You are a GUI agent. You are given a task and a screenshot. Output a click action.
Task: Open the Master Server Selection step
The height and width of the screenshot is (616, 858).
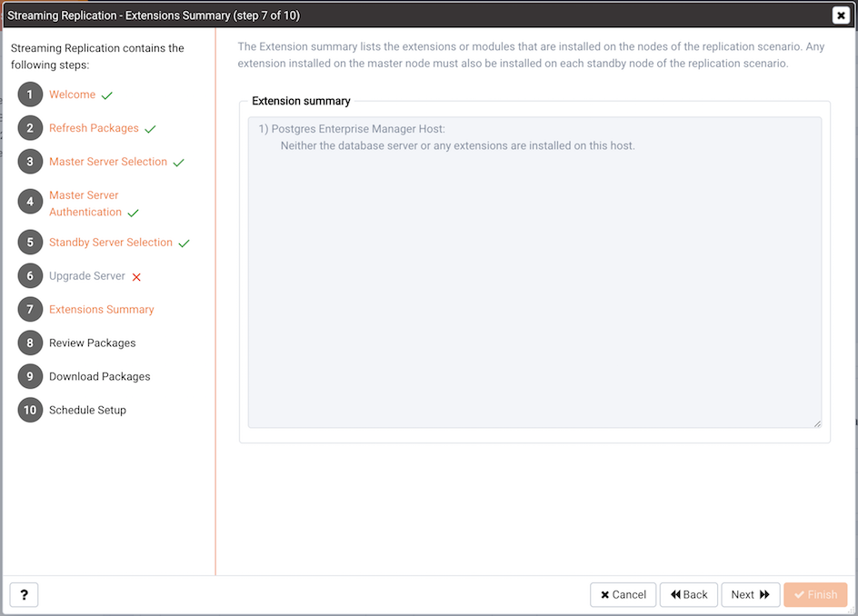click(x=108, y=162)
